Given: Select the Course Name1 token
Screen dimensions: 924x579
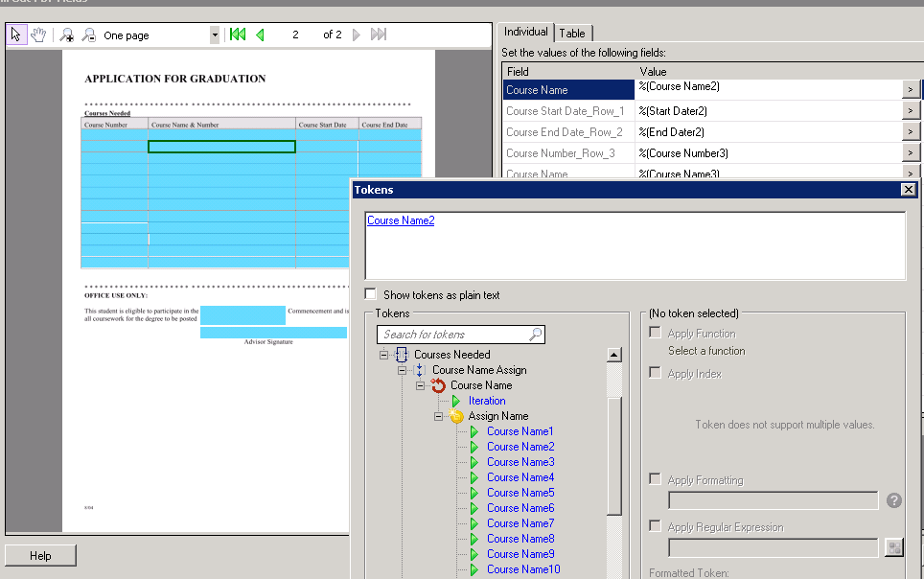Looking at the screenshot, I should 520,431.
